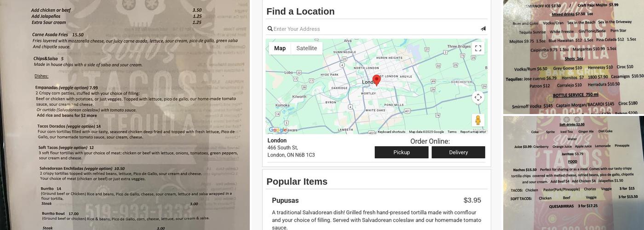Open the mixed drinks menu photo

(x=573, y=57)
